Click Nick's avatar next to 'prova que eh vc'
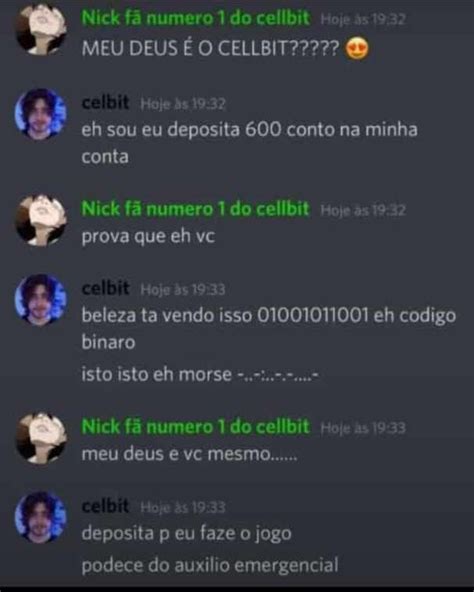 point(40,220)
